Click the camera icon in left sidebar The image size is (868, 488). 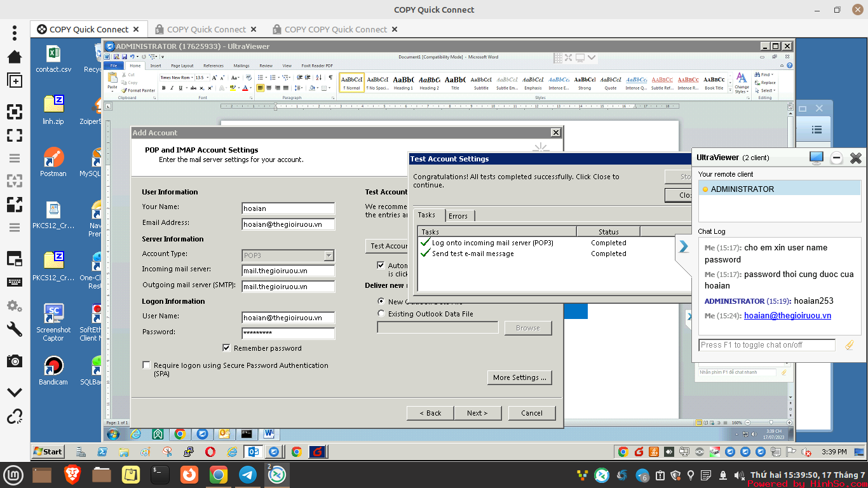(14, 361)
